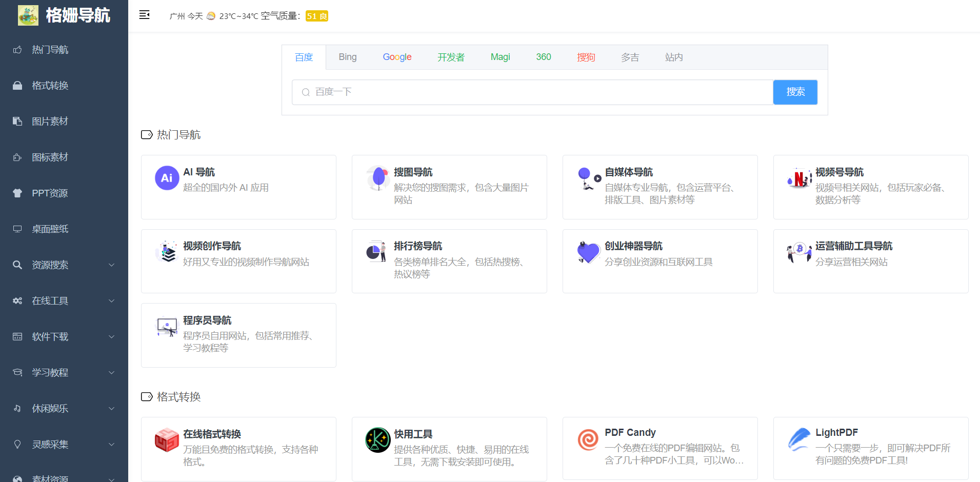Screen dimensions: 980x482
Task: Expand the 在线工具 submenu arrow
Action: [x=111, y=301]
